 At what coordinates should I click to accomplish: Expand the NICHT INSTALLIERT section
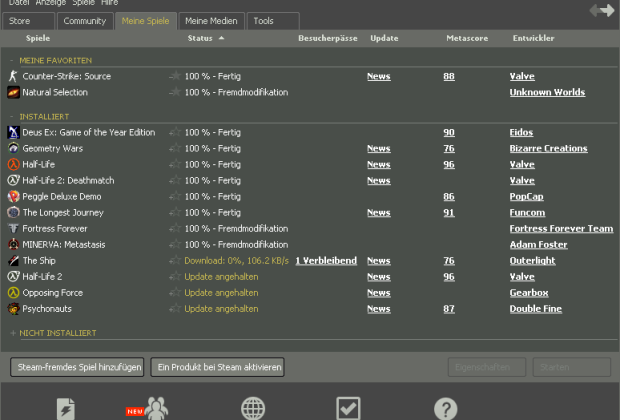(13, 333)
